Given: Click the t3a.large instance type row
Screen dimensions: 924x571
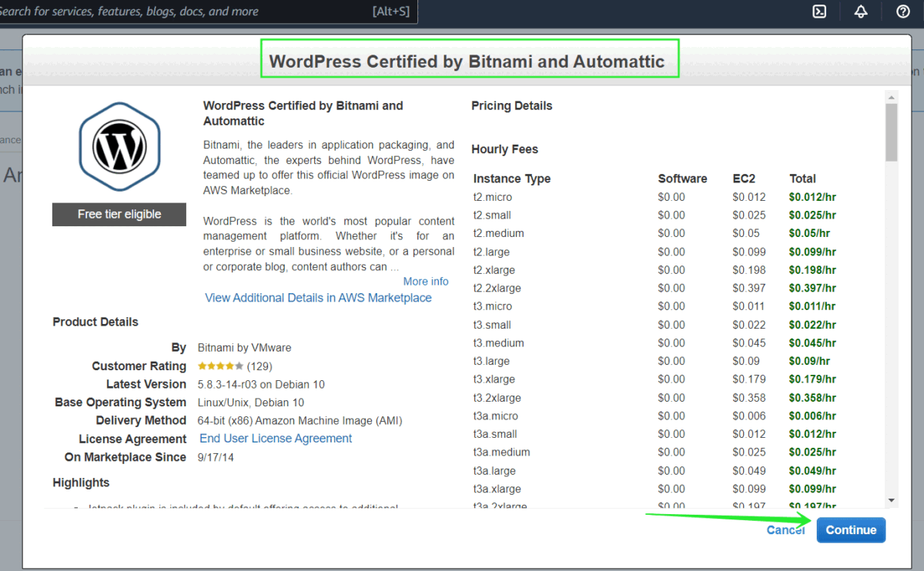Looking at the screenshot, I should [x=494, y=471].
